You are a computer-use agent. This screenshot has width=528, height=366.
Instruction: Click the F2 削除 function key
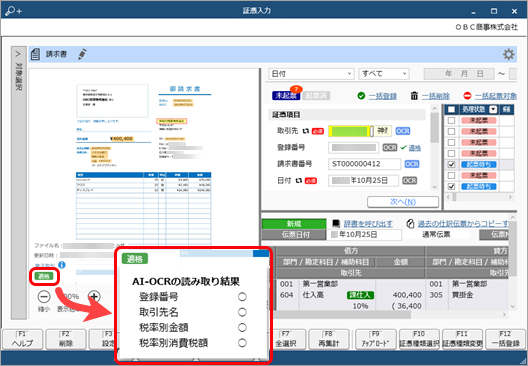pos(66,339)
